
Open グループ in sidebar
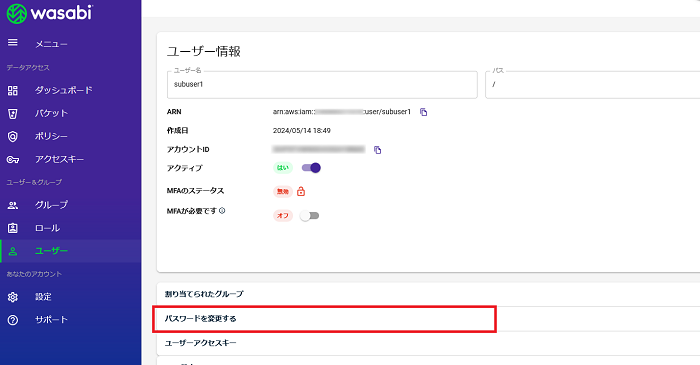point(71,205)
